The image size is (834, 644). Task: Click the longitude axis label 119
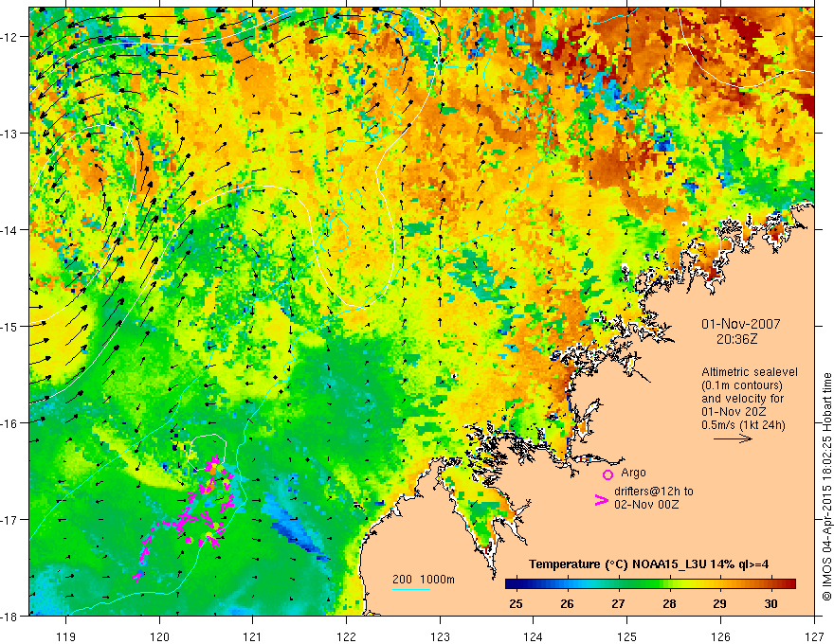click(x=66, y=636)
